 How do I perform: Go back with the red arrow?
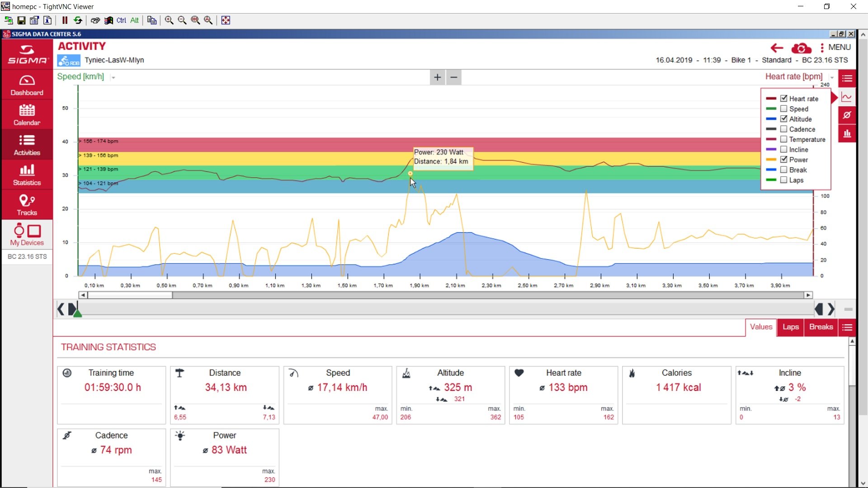[x=777, y=47]
